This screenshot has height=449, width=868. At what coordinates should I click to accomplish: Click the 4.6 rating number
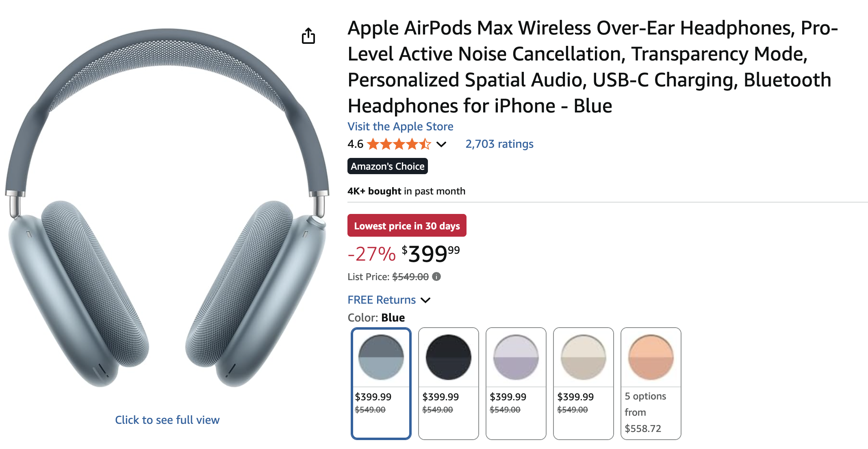click(x=355, y=144)
